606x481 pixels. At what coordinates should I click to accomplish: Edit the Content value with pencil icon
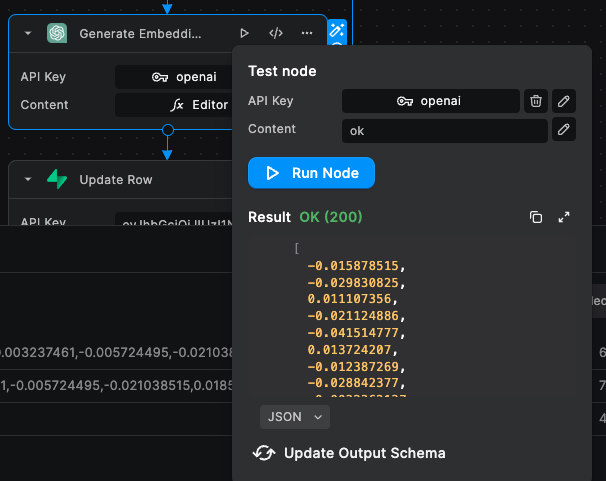click(x=564, y=129)
